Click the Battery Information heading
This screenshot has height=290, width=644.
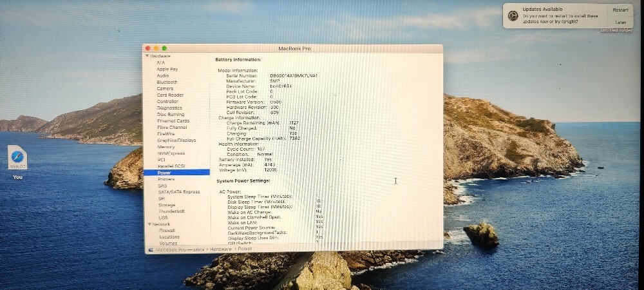[x=238, y=60]
